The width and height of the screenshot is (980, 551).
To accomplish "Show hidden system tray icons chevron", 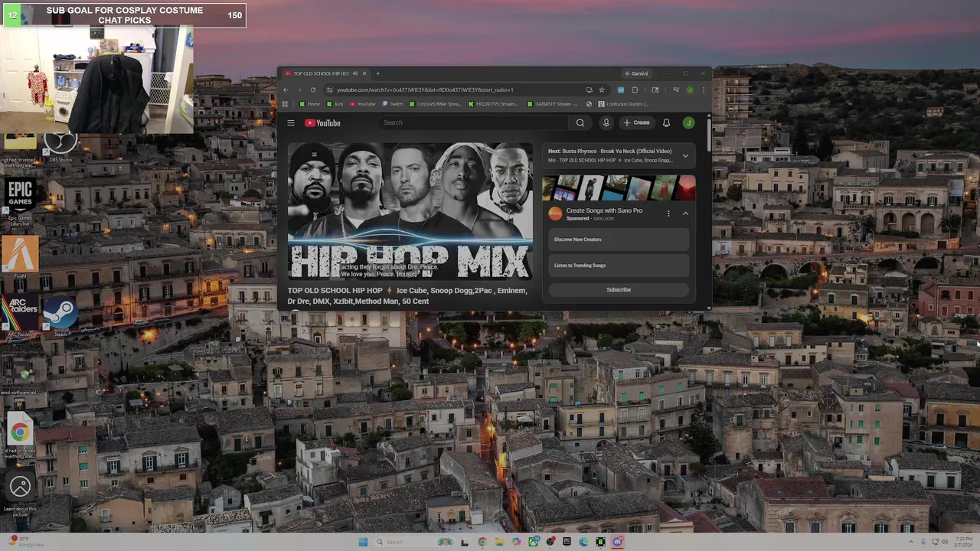I will point(910,542).
